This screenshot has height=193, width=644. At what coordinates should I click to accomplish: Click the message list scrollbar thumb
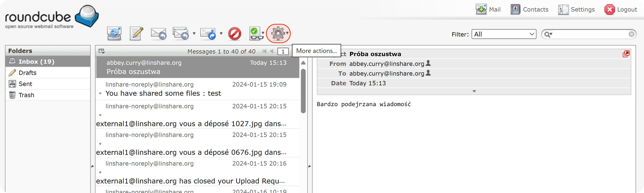[303, 91]
